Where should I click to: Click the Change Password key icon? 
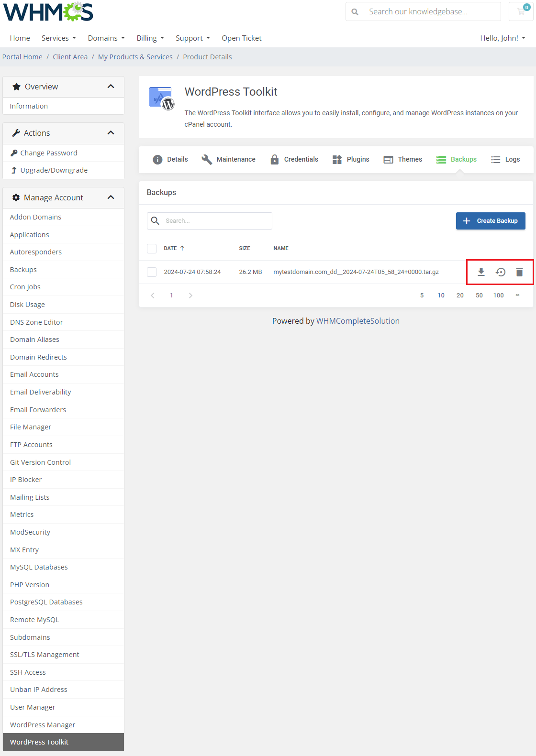[14, 153]
